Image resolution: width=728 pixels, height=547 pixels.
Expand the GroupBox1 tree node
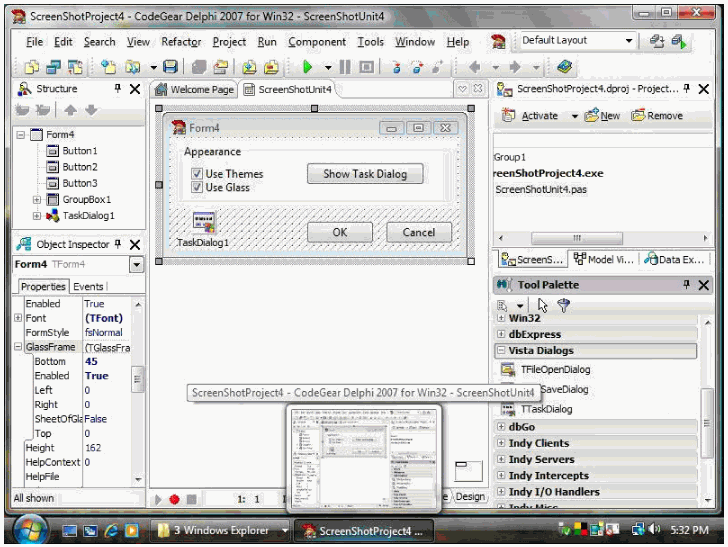37,200
